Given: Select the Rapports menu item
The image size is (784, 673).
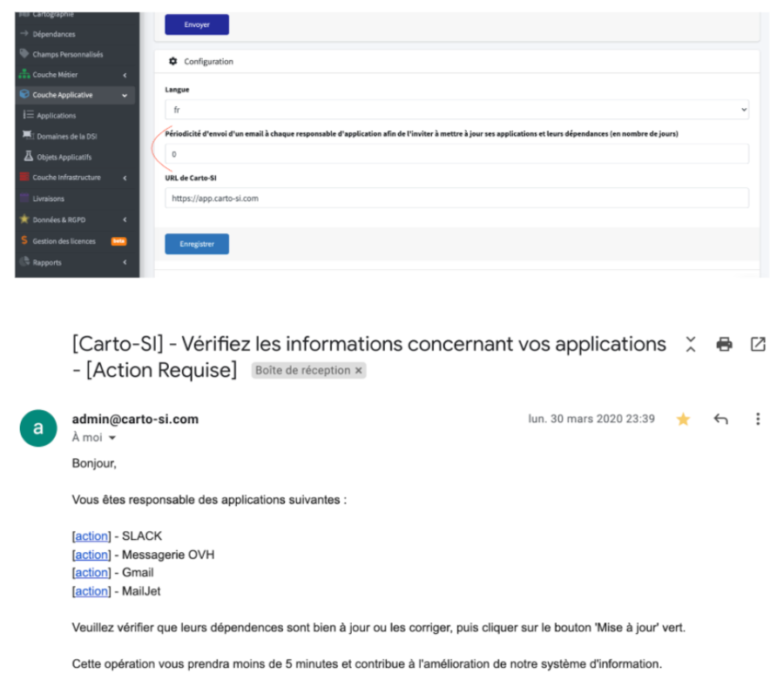Looking at the screenshot, I should coord(47,262).
